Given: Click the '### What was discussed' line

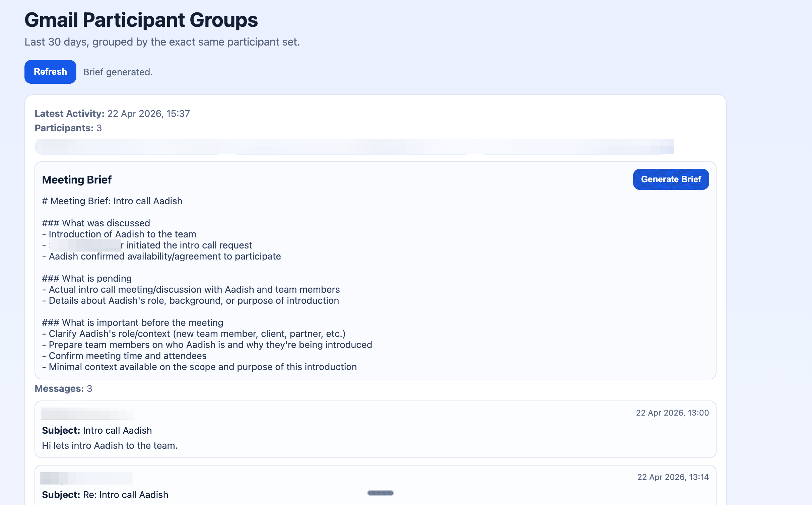Looking at the screenshot, I should tap(96, 223).
